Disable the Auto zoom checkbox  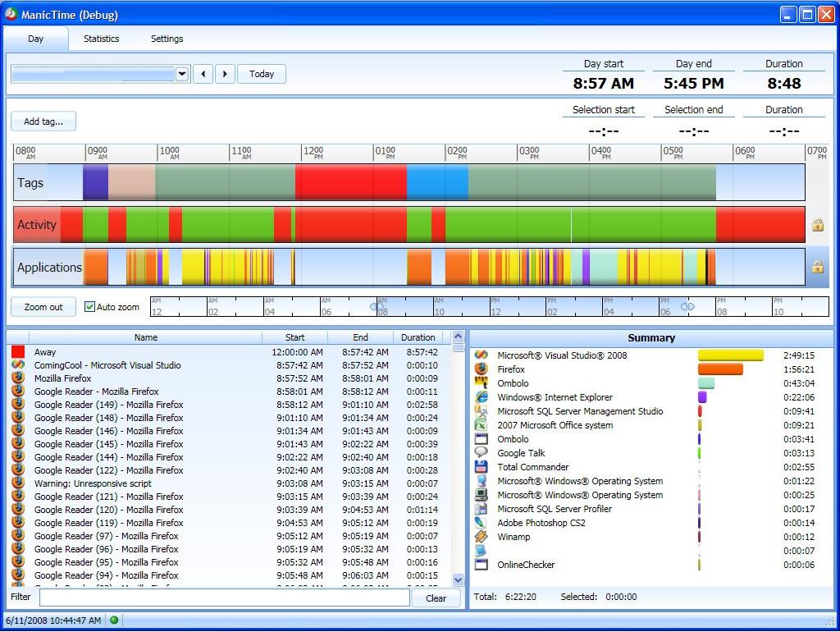point(90,307)
